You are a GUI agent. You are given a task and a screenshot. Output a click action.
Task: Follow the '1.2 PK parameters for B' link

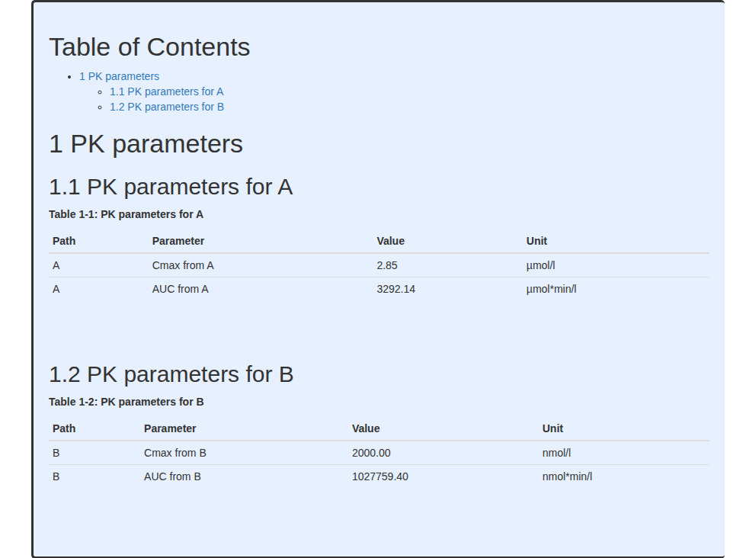pyautogui.click(x=167, y=107)
